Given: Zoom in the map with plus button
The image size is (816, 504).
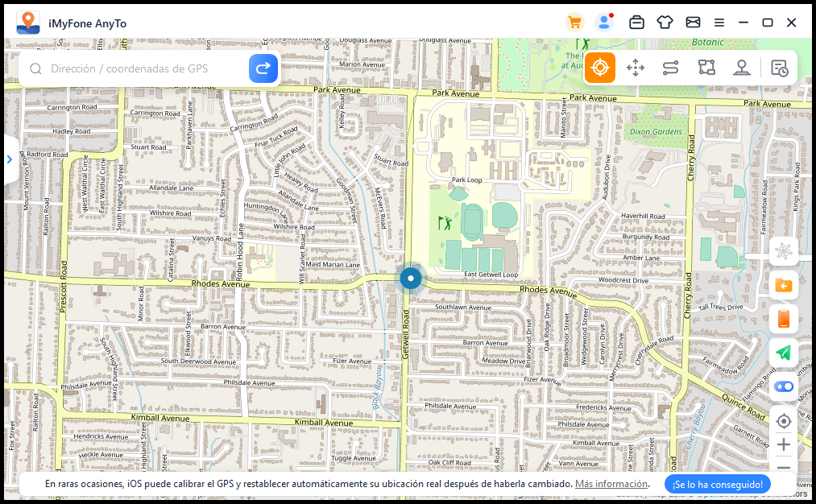Looking at the screenshot, I should pos(783,444).
